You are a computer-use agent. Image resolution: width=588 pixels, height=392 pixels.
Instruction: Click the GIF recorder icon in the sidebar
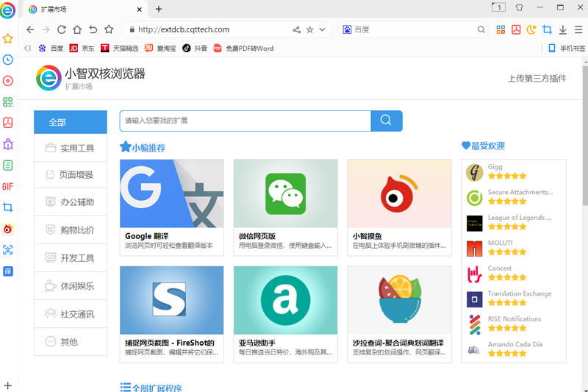tap(8, 186)
